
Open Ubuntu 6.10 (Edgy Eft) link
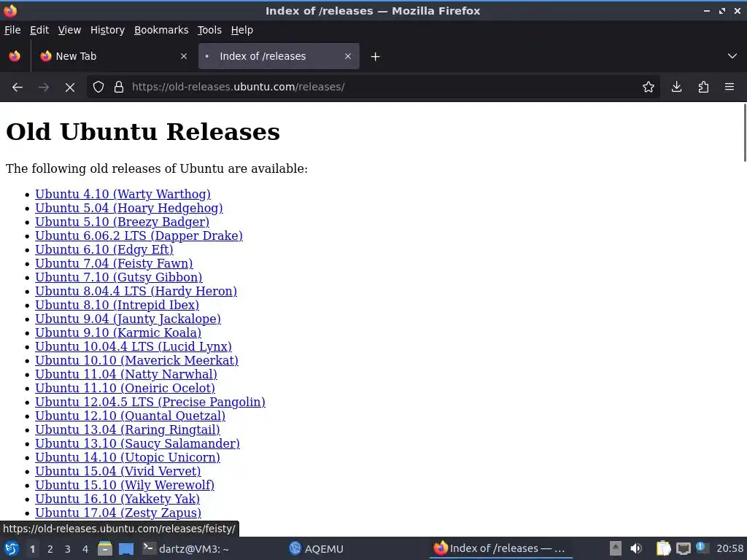coord(104,249)
